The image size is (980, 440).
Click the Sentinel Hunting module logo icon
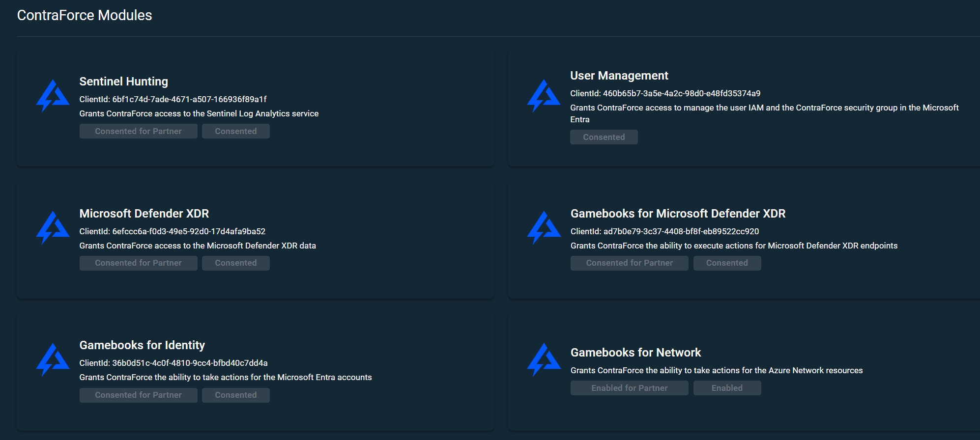click(53, 96)
